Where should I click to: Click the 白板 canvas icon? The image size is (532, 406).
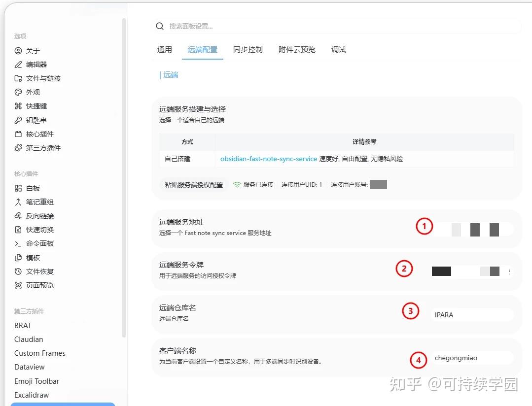coord(18,188)
